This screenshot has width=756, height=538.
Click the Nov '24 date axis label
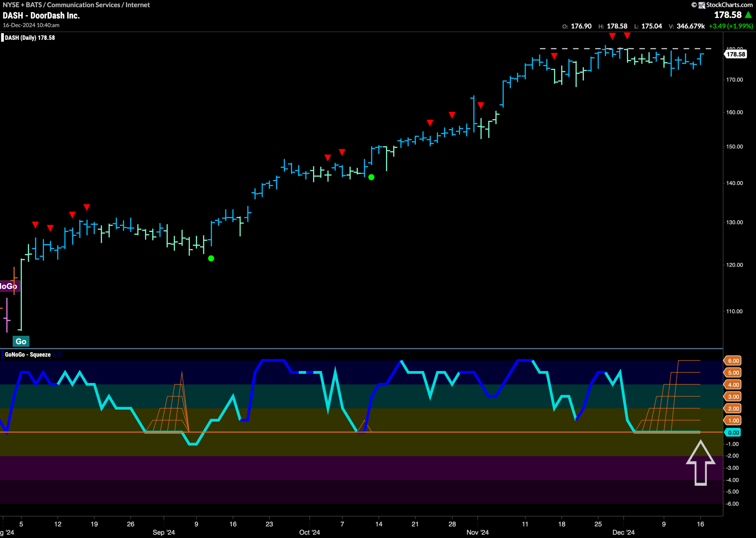pos(478,532)
